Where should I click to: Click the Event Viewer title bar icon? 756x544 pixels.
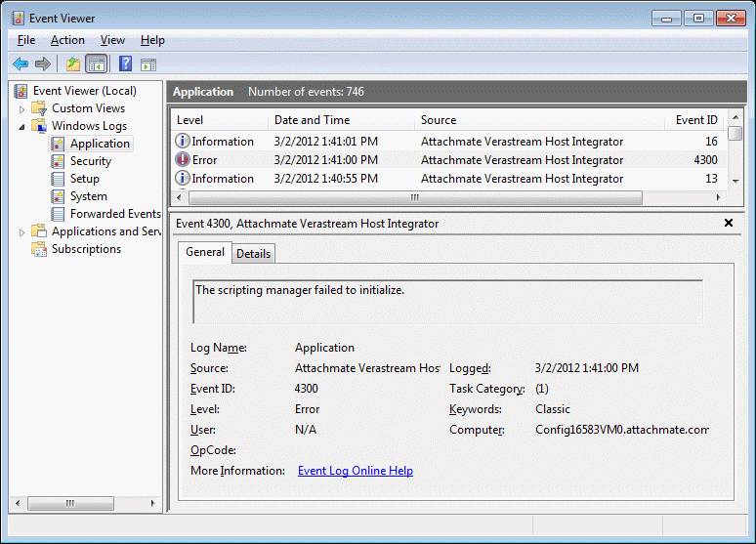pos(18,19)
